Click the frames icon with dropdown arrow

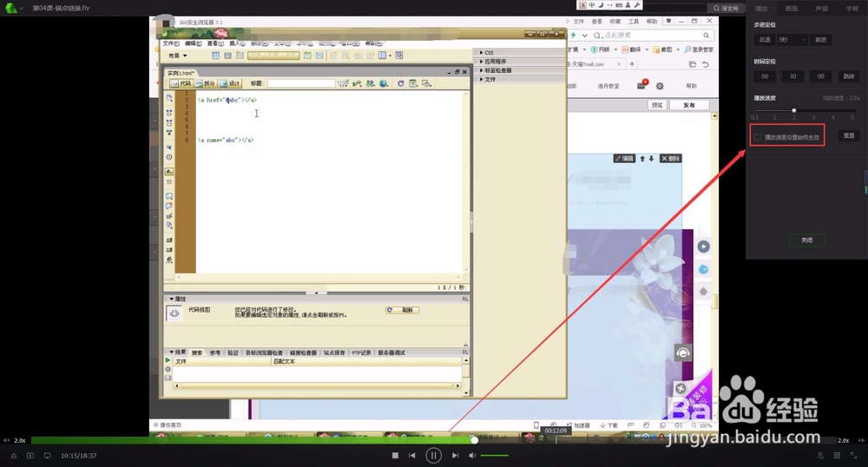click(385, 56)
